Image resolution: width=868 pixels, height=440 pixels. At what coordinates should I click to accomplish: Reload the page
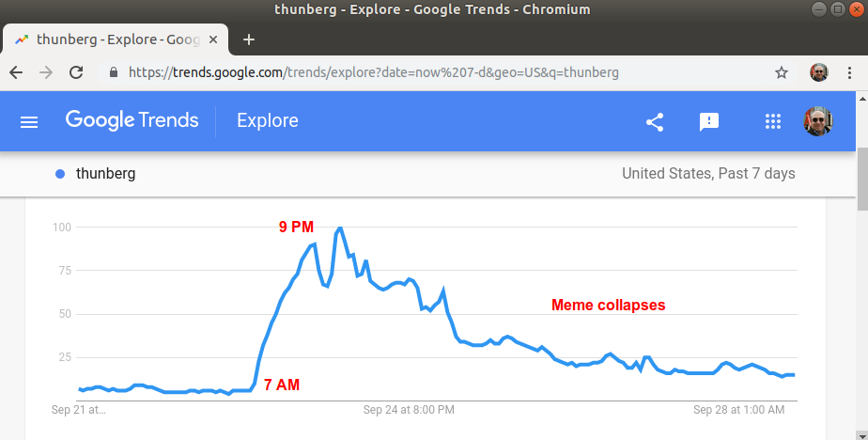(x=76, y=72)
